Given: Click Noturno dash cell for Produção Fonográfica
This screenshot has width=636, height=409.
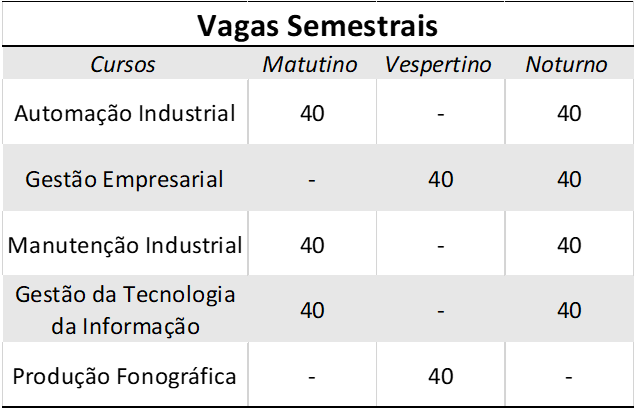Looking at the screenshot, I should pyautogui.click(x=569, y=377).
